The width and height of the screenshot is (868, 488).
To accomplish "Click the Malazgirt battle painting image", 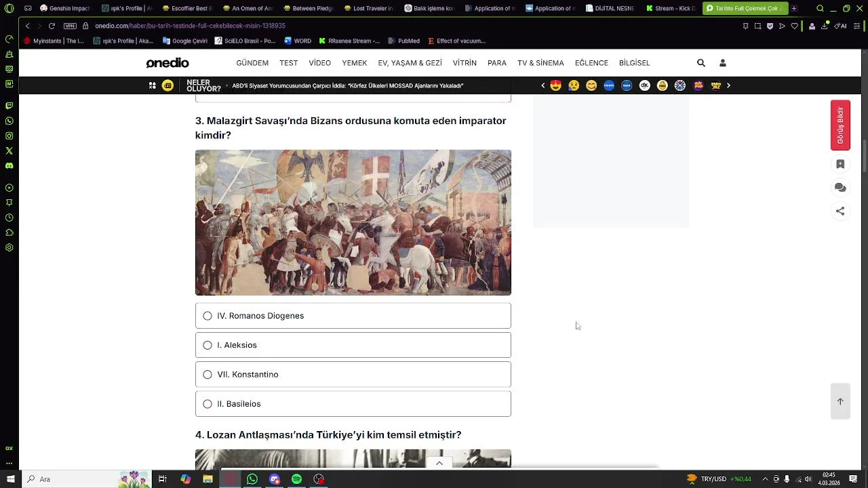I will point(353,222).
